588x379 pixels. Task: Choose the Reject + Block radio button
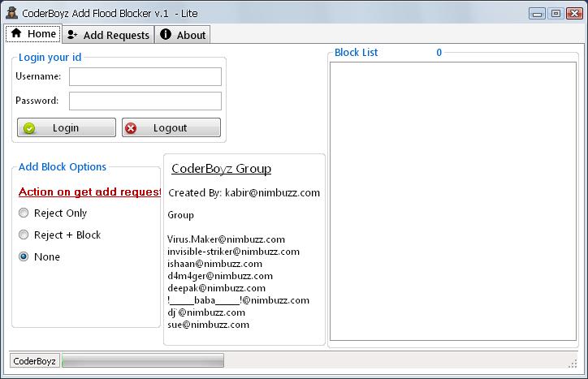coord(24,235)
